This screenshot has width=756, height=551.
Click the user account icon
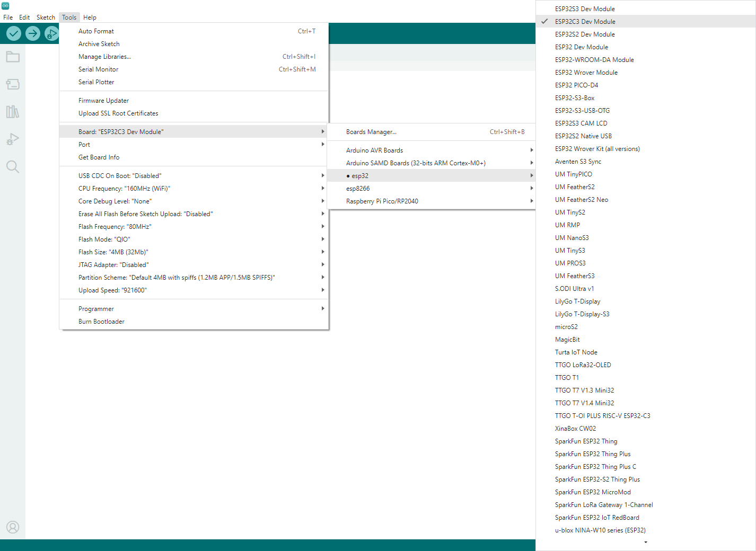(13, 527)
